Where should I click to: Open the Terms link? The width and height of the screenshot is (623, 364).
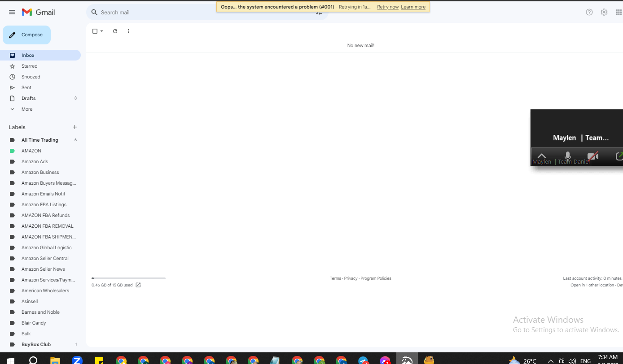coord(335,278)
